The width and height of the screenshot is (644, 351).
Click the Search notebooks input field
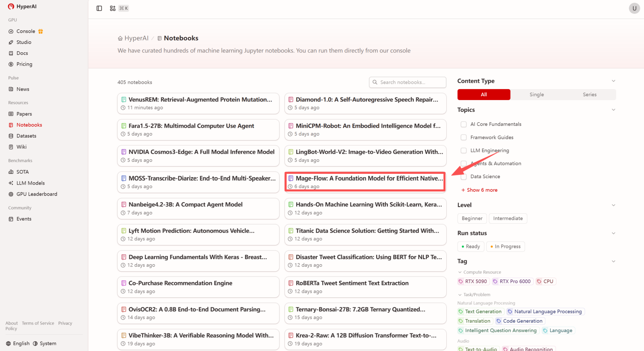408,82
